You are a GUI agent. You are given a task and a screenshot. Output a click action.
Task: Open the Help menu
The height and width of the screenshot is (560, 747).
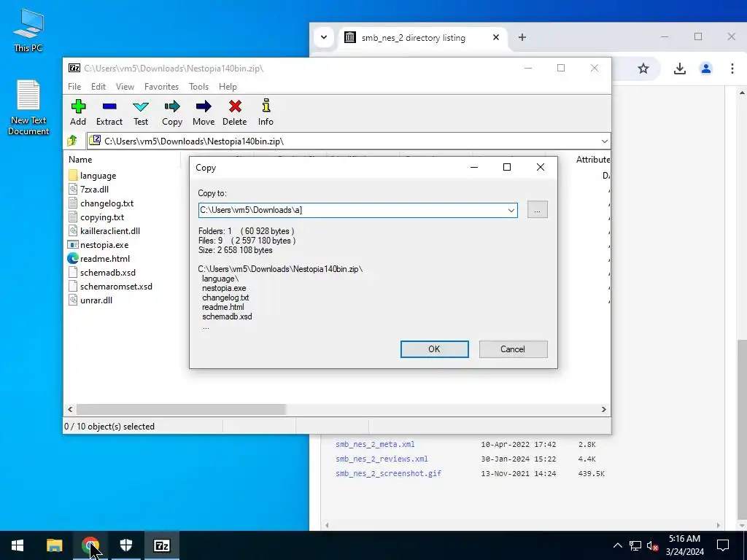(228, 86)
